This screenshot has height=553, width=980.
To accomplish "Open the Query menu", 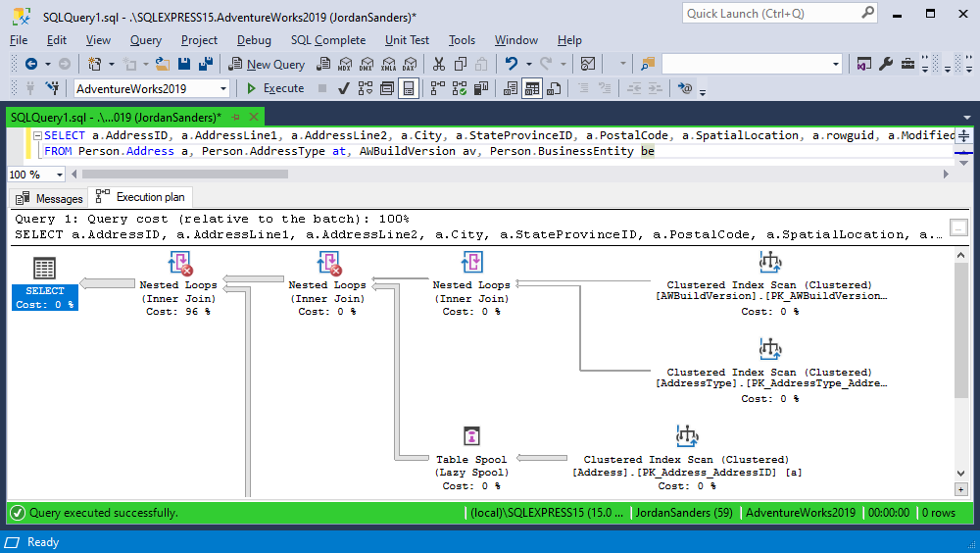I will coord(146,40).
